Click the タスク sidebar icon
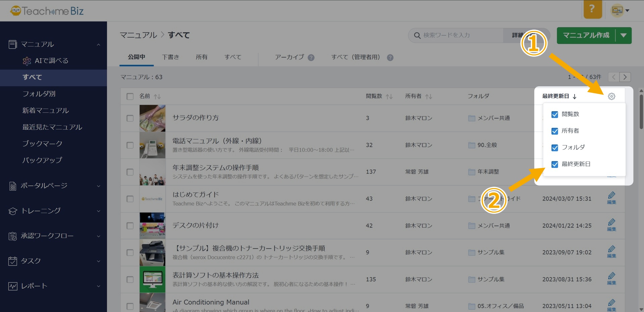This screenshot has height=312, width=644. click(12, 261)
